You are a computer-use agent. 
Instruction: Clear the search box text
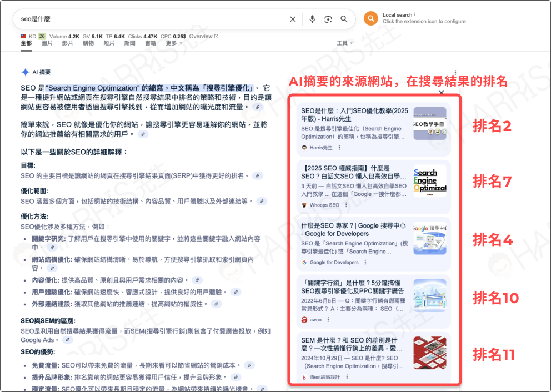293,19
